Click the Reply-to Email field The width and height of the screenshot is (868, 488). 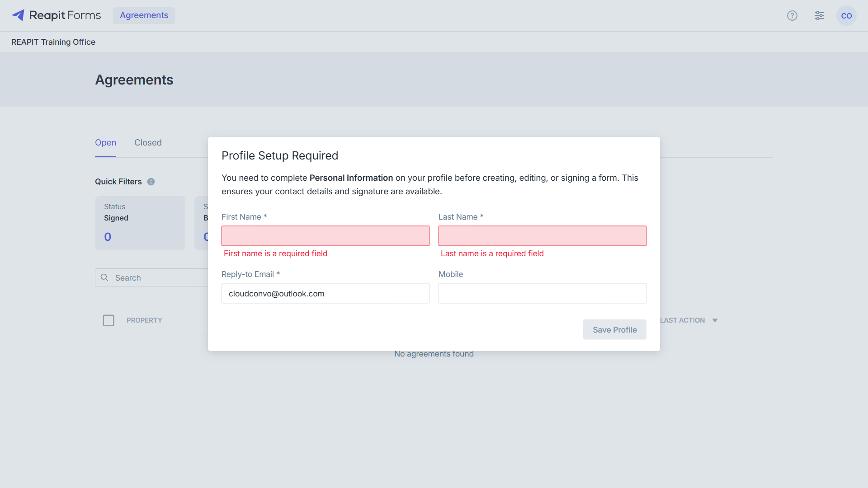click(325, 293)
